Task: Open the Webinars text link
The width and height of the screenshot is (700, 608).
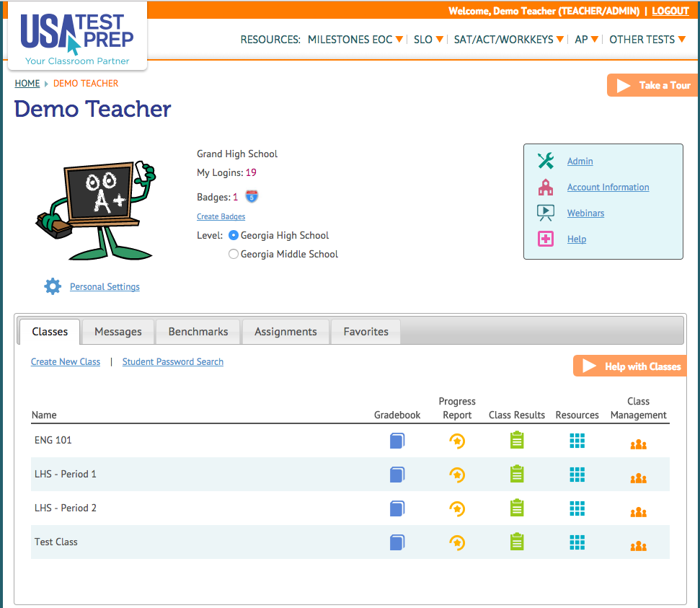Action: (x=585, y=213)
